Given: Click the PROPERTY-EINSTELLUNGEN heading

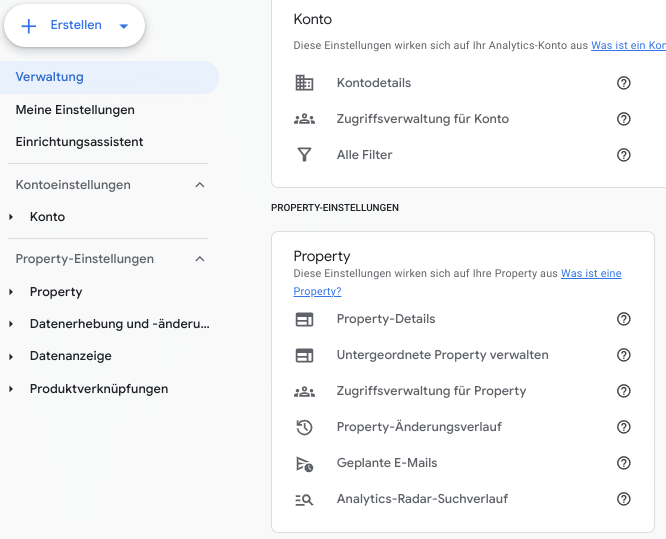Looking at the screenshot, I should pyautogui.click(x=335, y=208).
